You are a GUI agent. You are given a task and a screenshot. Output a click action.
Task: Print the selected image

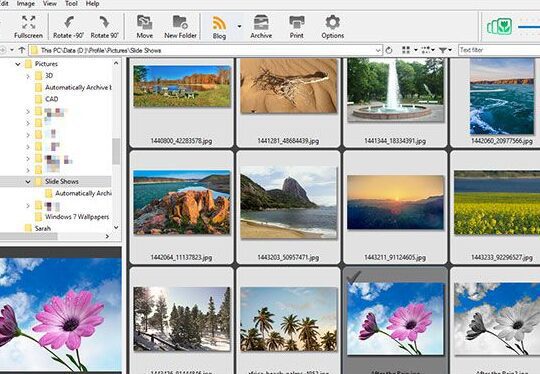coord(297,27)
